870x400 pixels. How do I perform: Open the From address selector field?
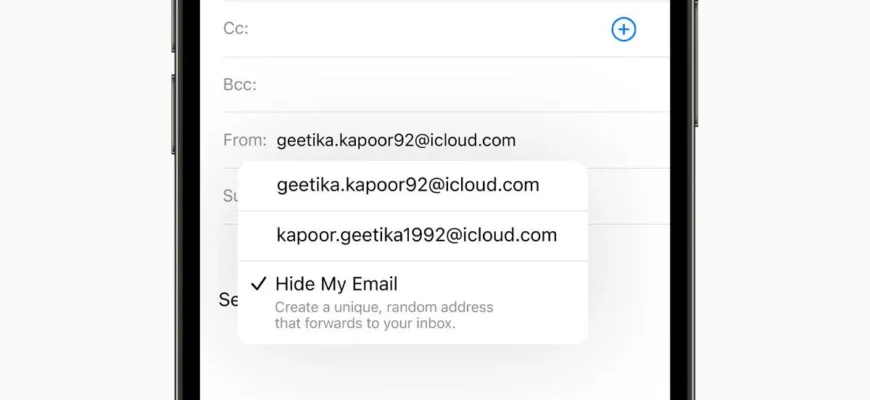(446, 140)
